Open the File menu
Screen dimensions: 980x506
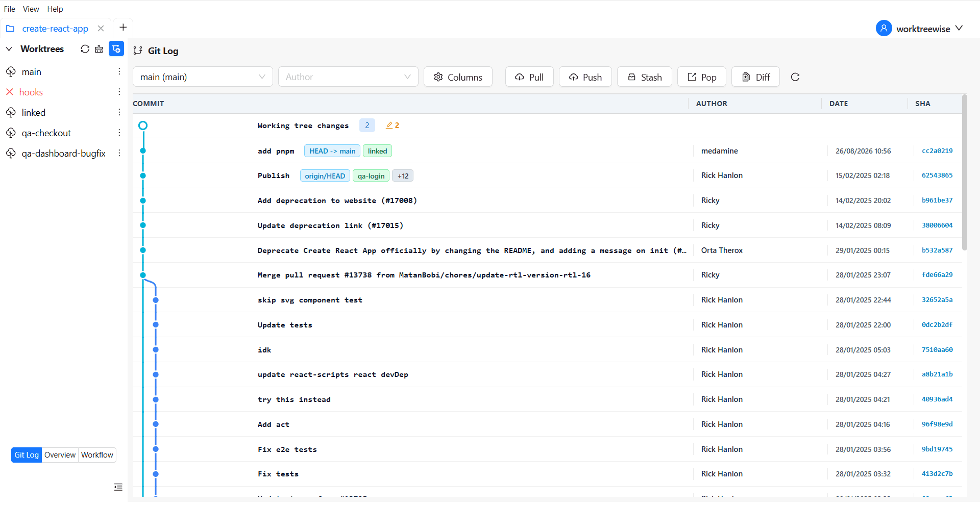(x=10, y=9)
